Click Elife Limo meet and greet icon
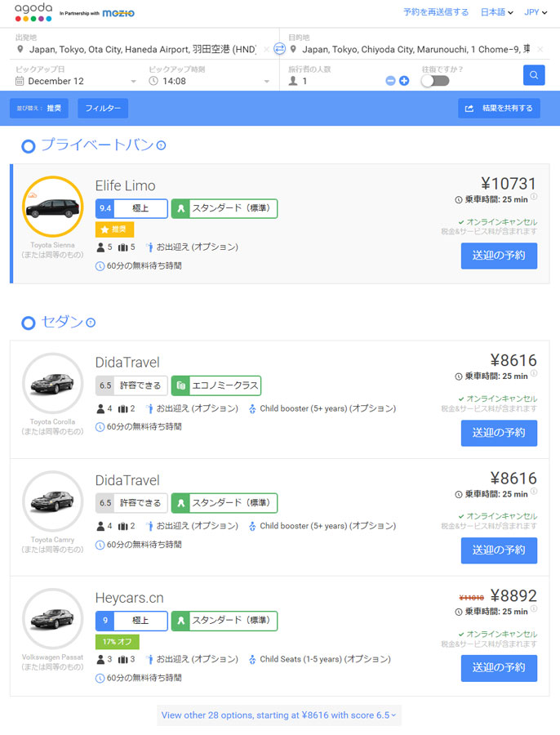Image resolution: width=560 pixels, height=735 pixels. (149, 247)
